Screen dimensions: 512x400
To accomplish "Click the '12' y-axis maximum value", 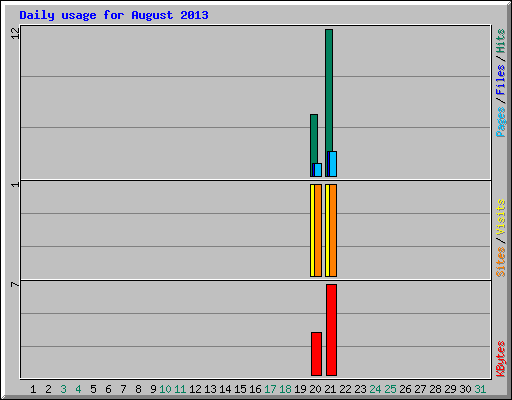I will (15, 33).
